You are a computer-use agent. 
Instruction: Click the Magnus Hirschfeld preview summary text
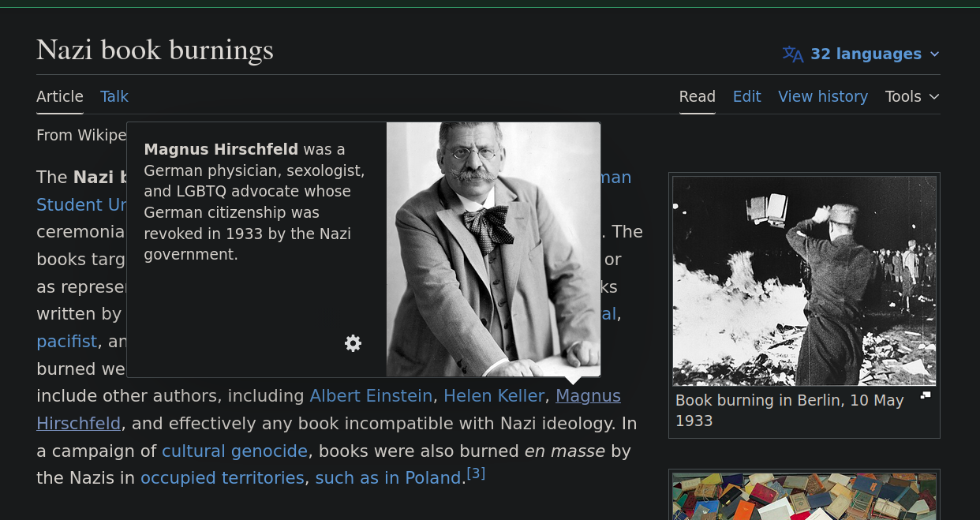(254, 202)
